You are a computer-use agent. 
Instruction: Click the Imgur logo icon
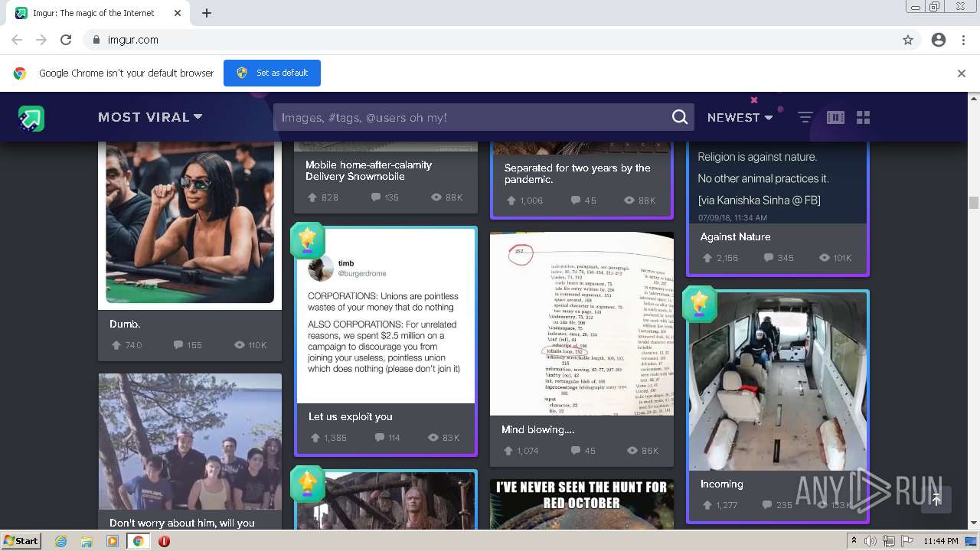pyautogui.click(x=31, y=118)
